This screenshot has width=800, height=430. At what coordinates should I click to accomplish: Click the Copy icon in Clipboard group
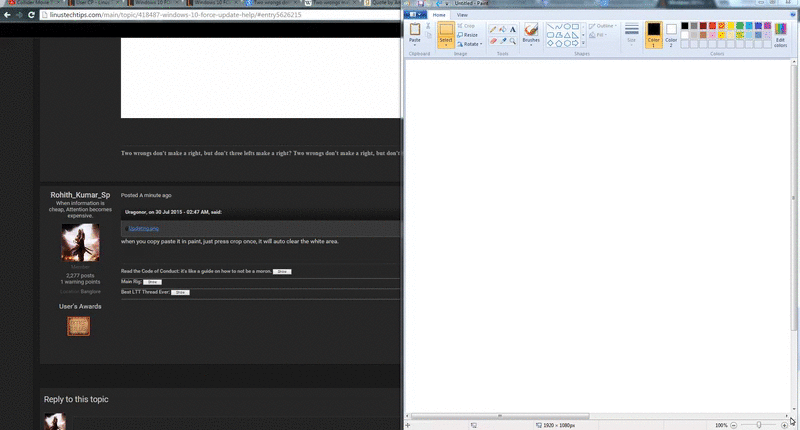click(428, 35)
